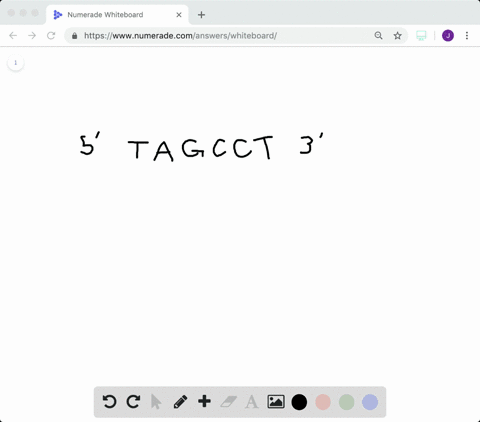Select the text tool

(252, 402)
